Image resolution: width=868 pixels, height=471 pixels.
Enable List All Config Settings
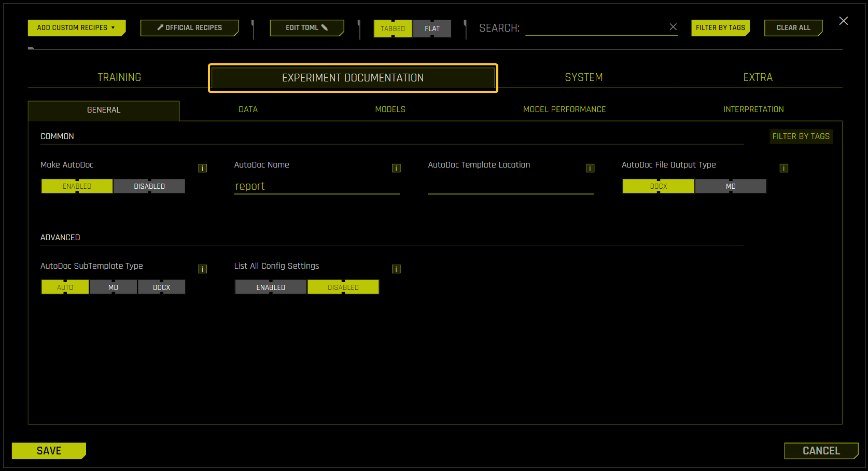(x=270, y=286)
